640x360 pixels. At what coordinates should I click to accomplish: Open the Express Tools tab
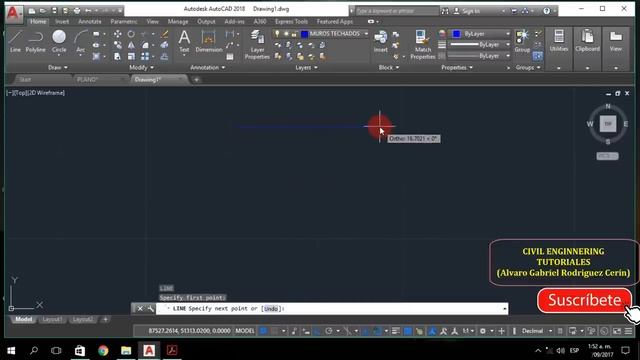coord(291,22)
